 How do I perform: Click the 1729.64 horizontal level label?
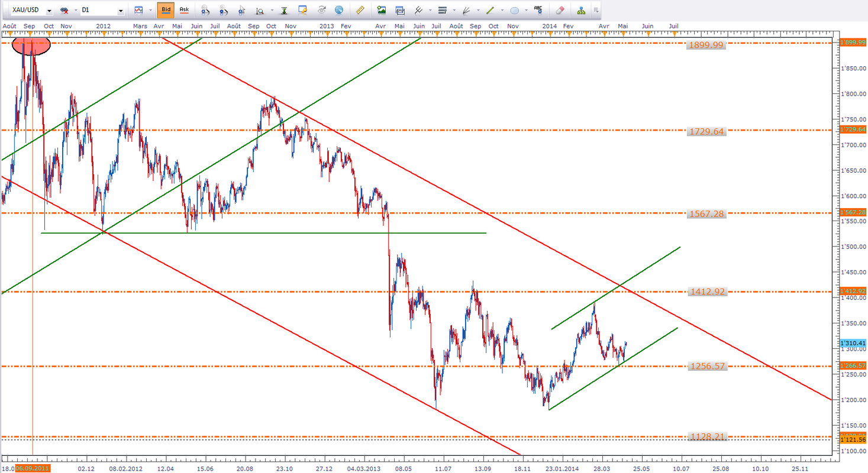coord(706,132)
